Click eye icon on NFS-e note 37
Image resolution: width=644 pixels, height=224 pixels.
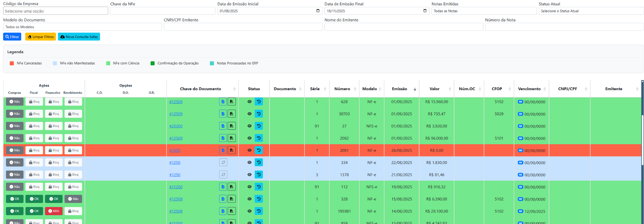(249, 126)
